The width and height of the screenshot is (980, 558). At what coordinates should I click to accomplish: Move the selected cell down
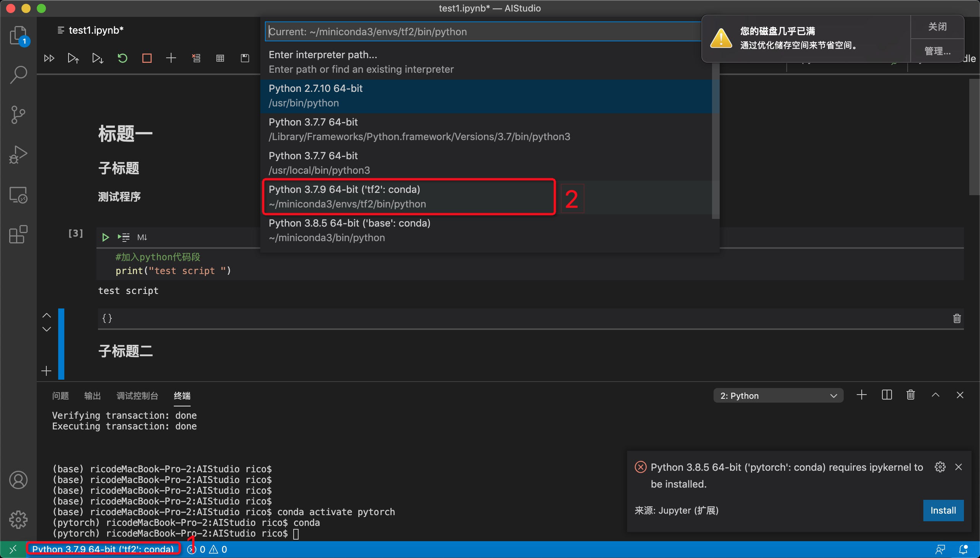[x=47, y=329]
